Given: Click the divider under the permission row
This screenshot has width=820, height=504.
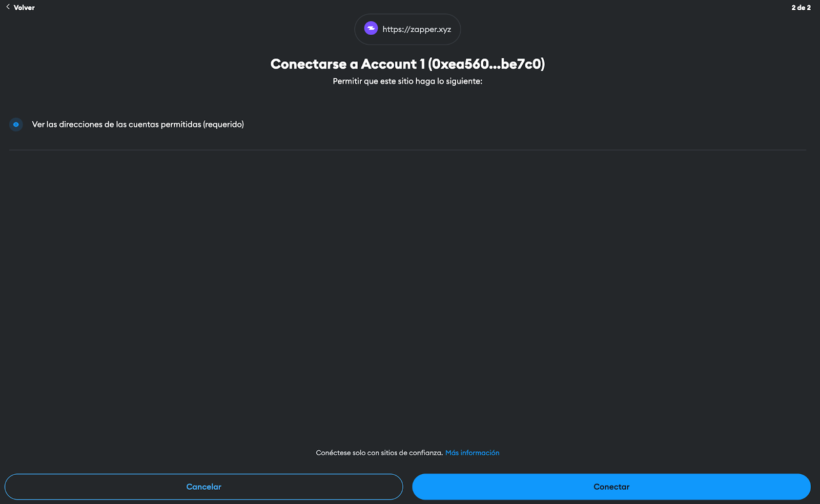Looking at the screenshot, I should [407, 150].
